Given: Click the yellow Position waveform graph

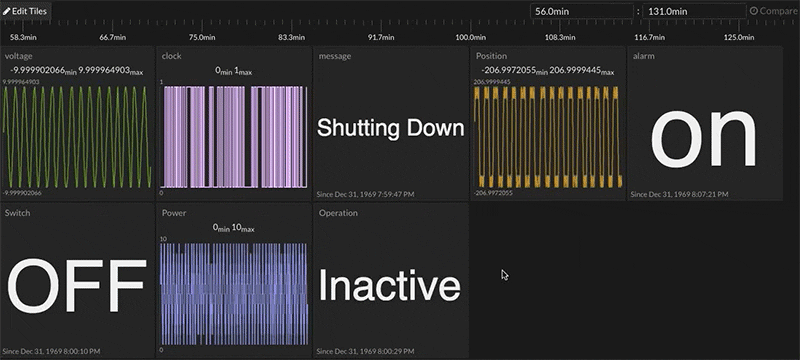Looking at the screenshot, I should 548,137.
